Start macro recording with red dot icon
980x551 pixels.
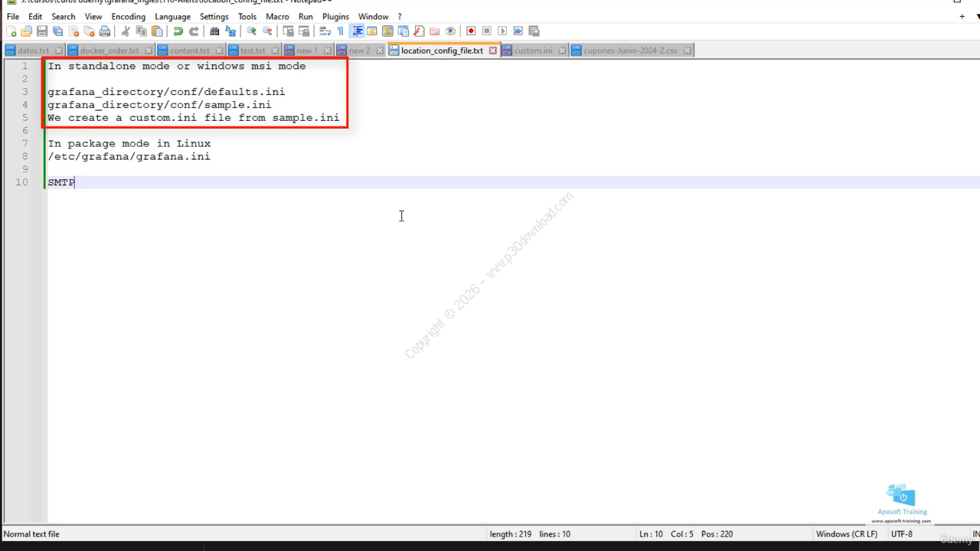[471, 31]
